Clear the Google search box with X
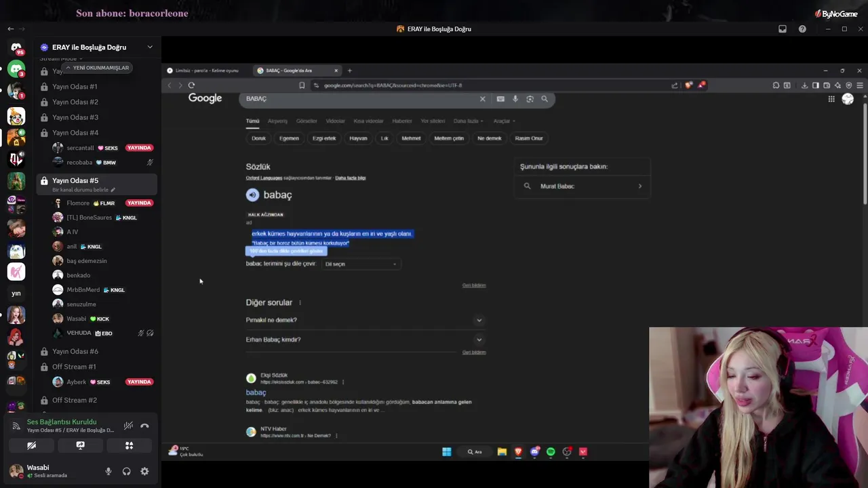This screenshot has width=868, height=488. tap(483, 99)
